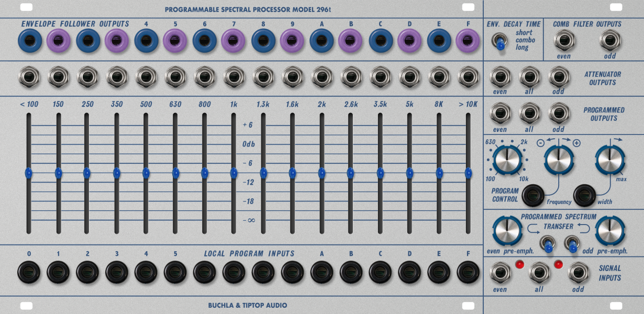Click the programmed outputs even jack
Viewport: 644px width, 314px height.
[500, 114]
